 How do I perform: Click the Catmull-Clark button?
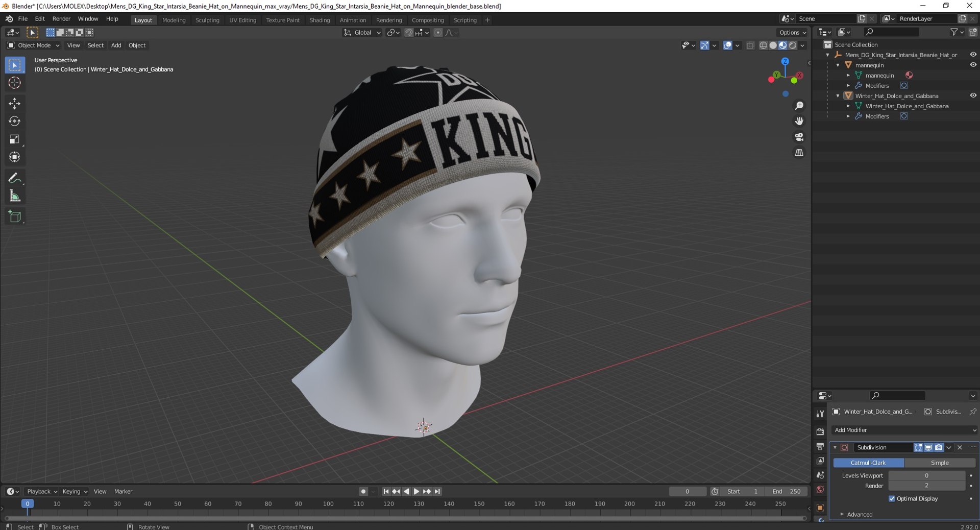[x=868, y=463]
